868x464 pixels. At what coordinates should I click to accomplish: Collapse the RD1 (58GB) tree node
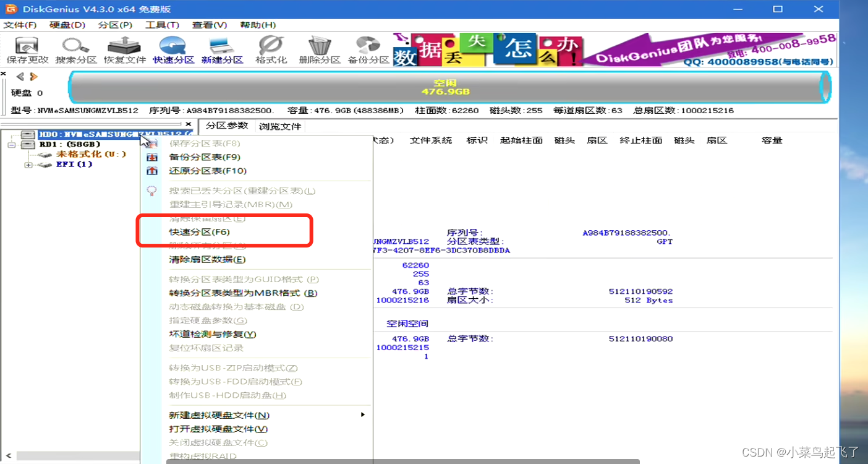click(x=11, y=145)
